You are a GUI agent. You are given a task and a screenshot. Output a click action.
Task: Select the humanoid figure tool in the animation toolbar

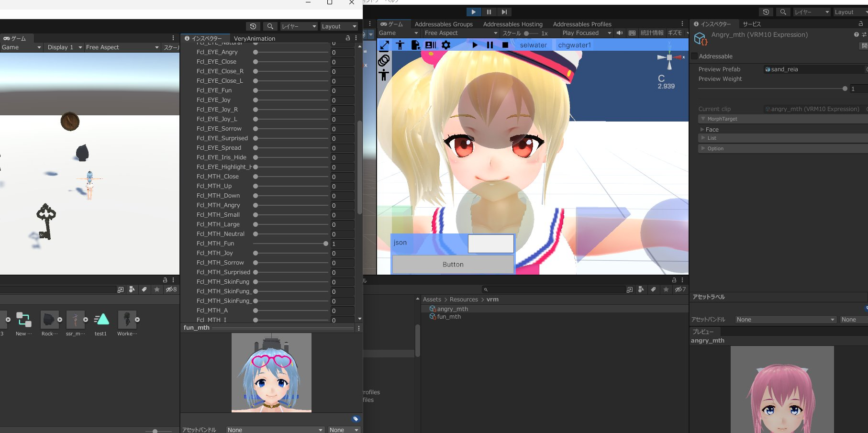400,45
